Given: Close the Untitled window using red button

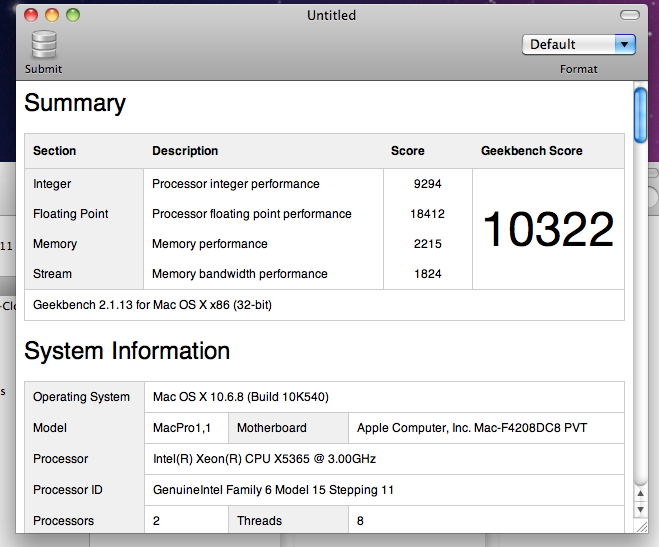Looking at the screenshot, I should [31, 15].
